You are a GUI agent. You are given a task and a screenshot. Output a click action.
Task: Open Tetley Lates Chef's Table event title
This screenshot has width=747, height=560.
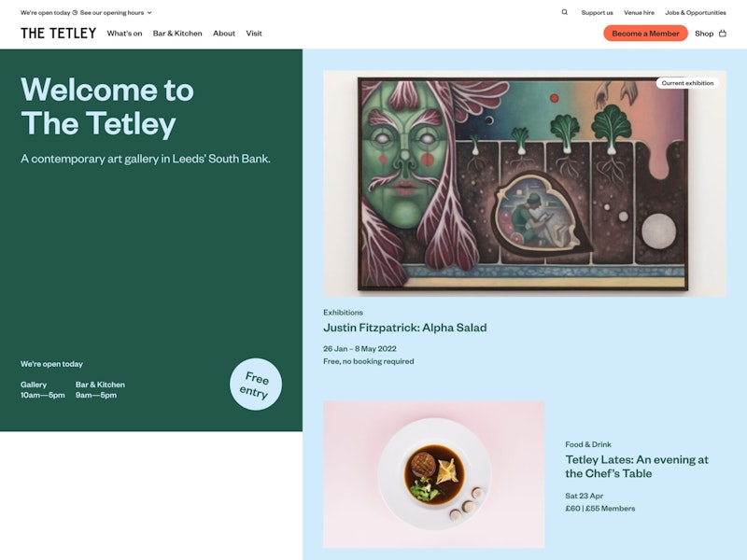pyautogui.click(x=637, y=466)
